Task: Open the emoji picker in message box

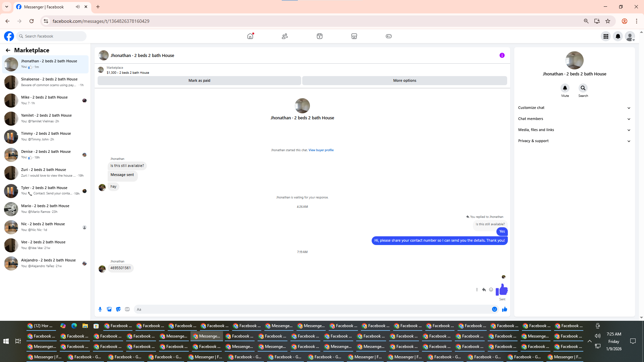Action: 494,309
